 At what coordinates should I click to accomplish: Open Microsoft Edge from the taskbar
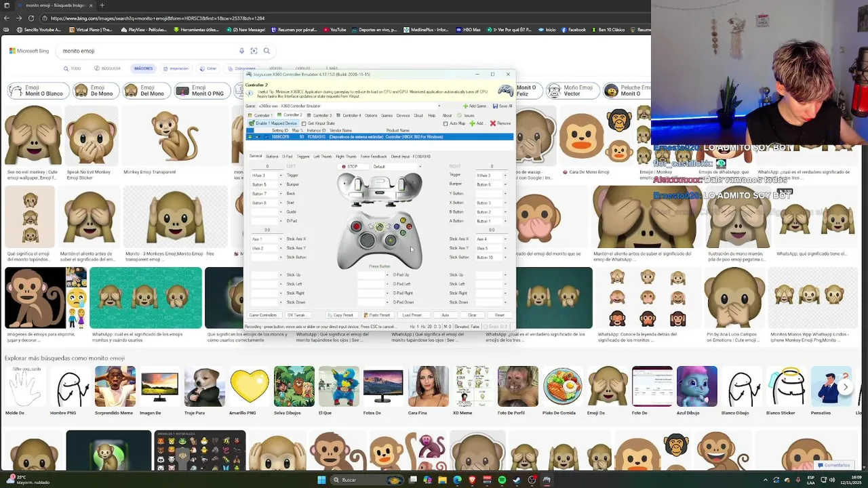pyautogui.click(x=457, y=480)
